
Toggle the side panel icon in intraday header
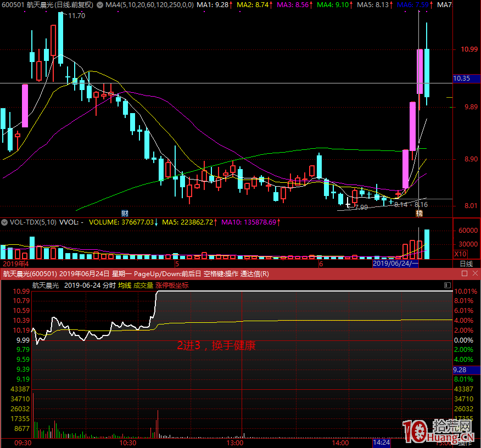pos(448,285)
